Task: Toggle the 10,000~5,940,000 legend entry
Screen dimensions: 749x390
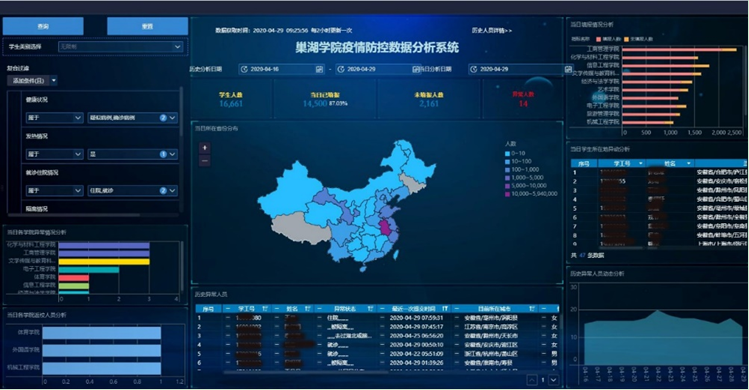Action: coord(531,194)
